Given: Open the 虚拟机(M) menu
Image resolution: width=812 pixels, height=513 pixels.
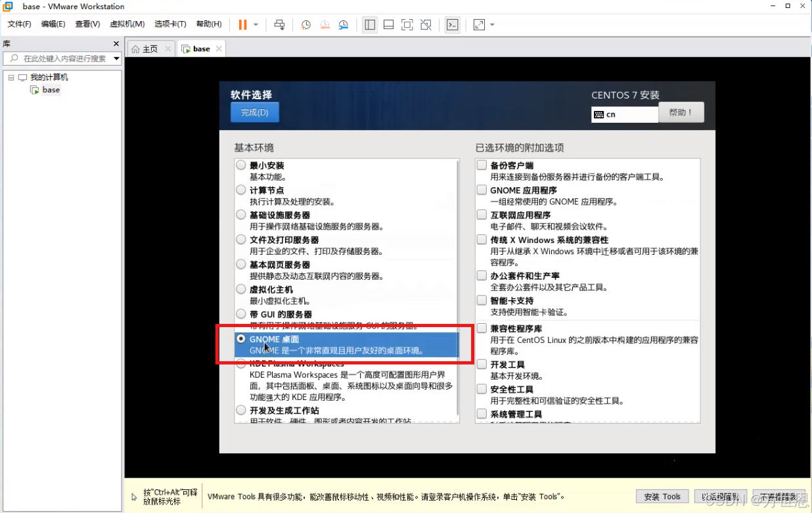Looking at the screenshot, I should pyautogui.click(x=127, y=24).
